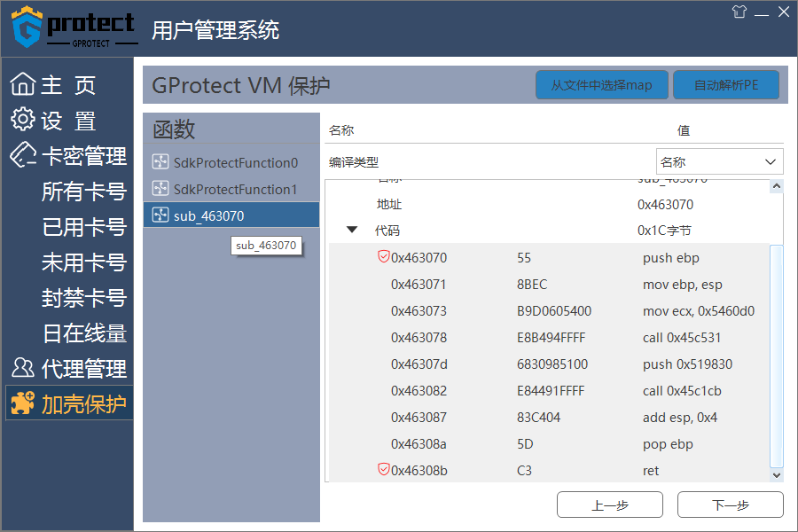The image size is (798, 532).
Task: Click the function icon beside SdkProtectFunction0
Action: pyautogui.click(x=160, y=162)
